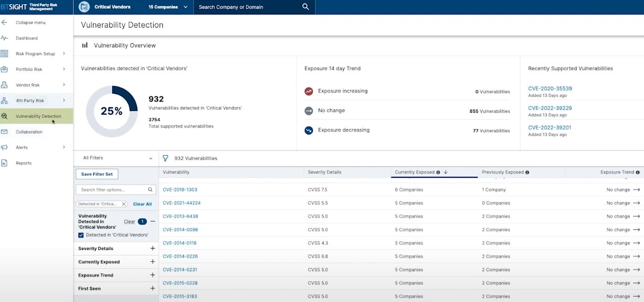Image resolution: width=644 pixels, height=302 pixels.
Task: Click the Save Filter Set button
Action: (97, 174)
